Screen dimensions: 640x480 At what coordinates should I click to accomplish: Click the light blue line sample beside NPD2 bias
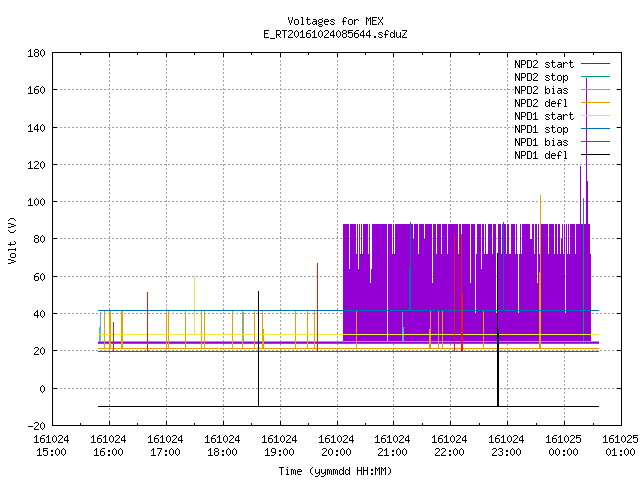click(x=595, y=90)
